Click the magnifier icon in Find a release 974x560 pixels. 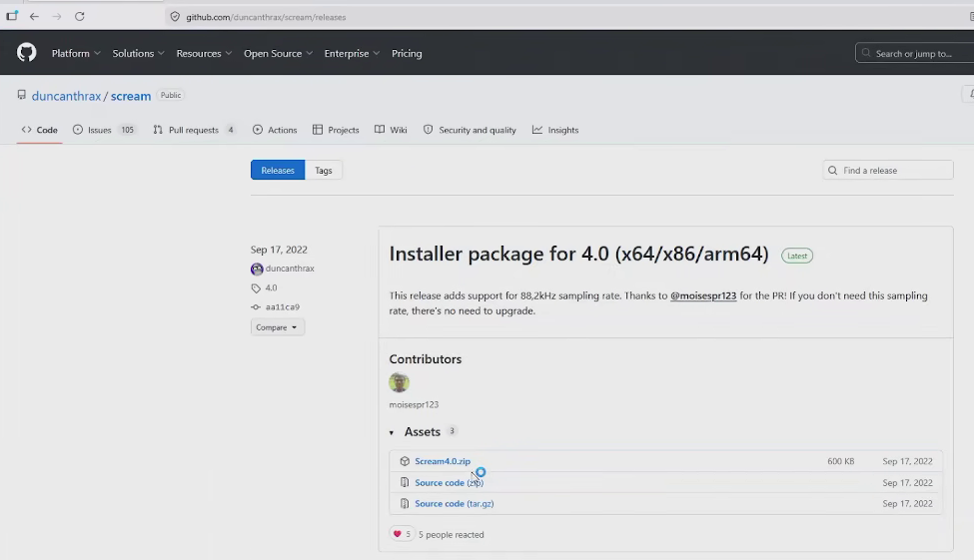(833, 170)
